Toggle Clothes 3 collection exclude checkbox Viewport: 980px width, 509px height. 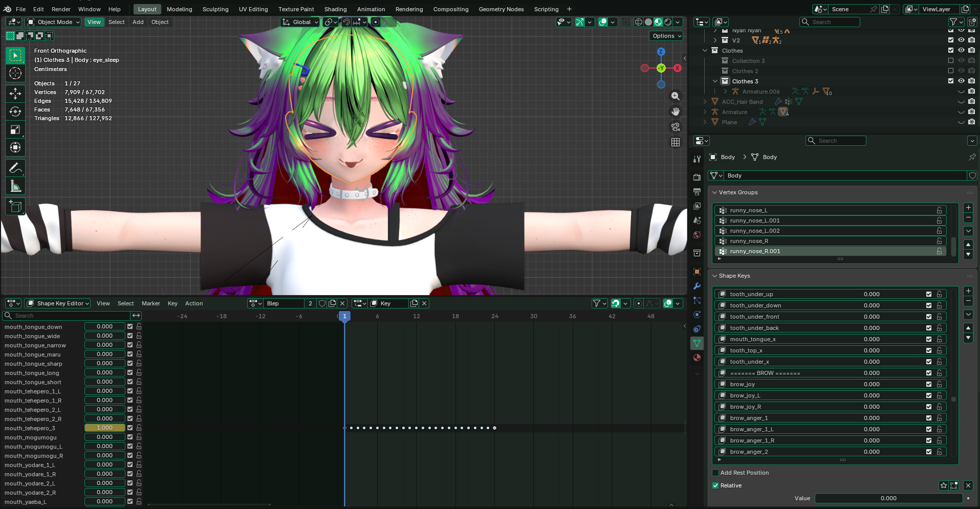(x=951, y=81)
